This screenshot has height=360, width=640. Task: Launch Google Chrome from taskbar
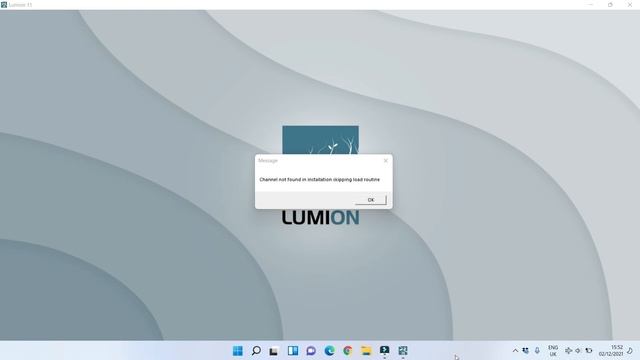pyautogui.click(x=348, y=351)
